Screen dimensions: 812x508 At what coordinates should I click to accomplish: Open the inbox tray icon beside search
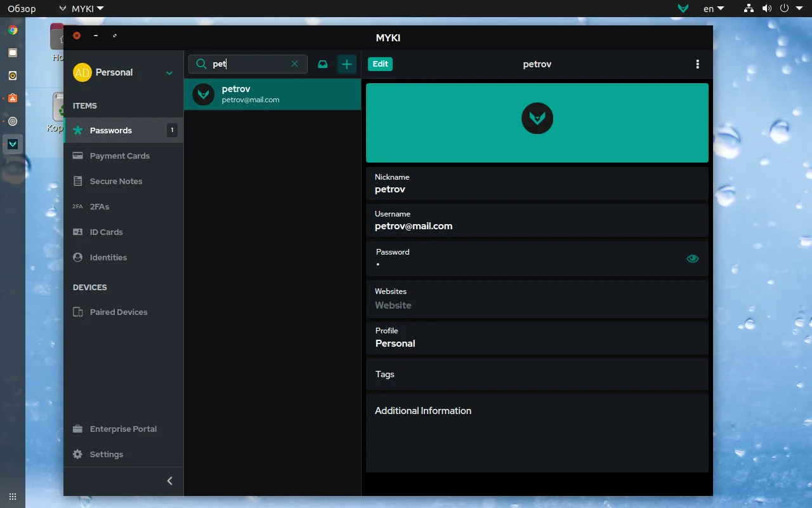[x=323, y=64]
